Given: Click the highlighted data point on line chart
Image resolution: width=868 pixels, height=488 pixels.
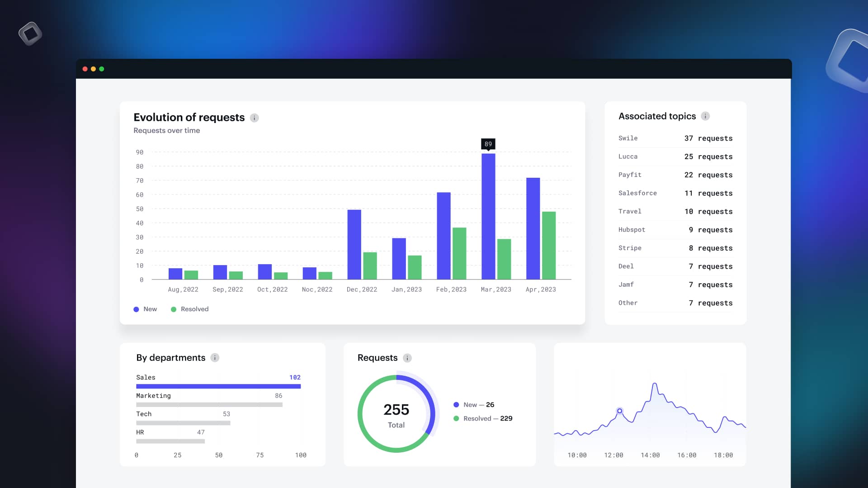Looking at the screenshot, I should [620, 411].
